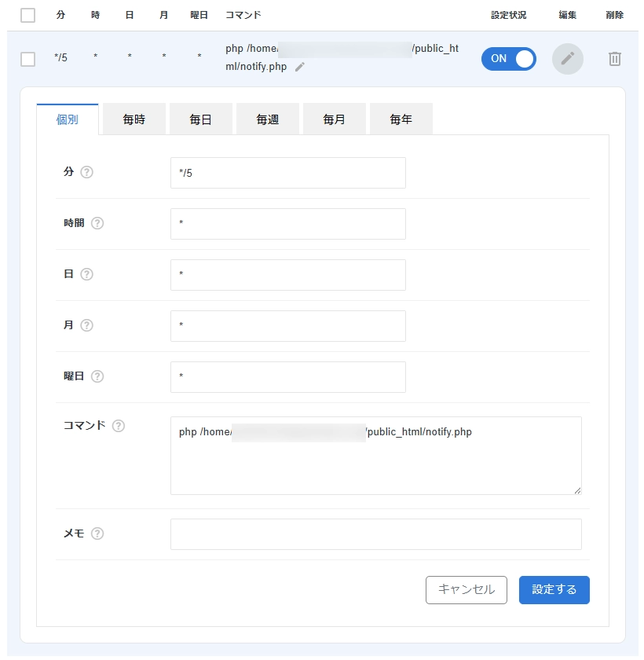Image resolution: width=644 pixels, height=660 pixels.
Task: Click into the メモ input field
Action: click(375, 534)
